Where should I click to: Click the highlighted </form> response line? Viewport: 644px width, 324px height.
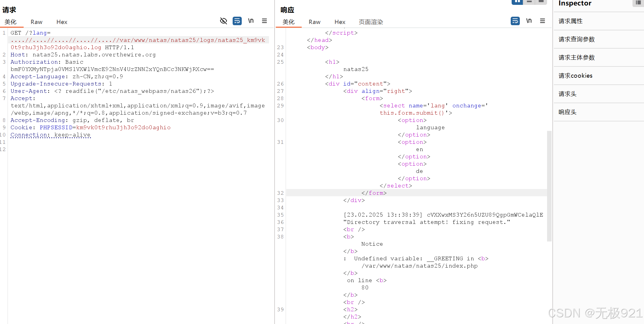coord(374,193)
